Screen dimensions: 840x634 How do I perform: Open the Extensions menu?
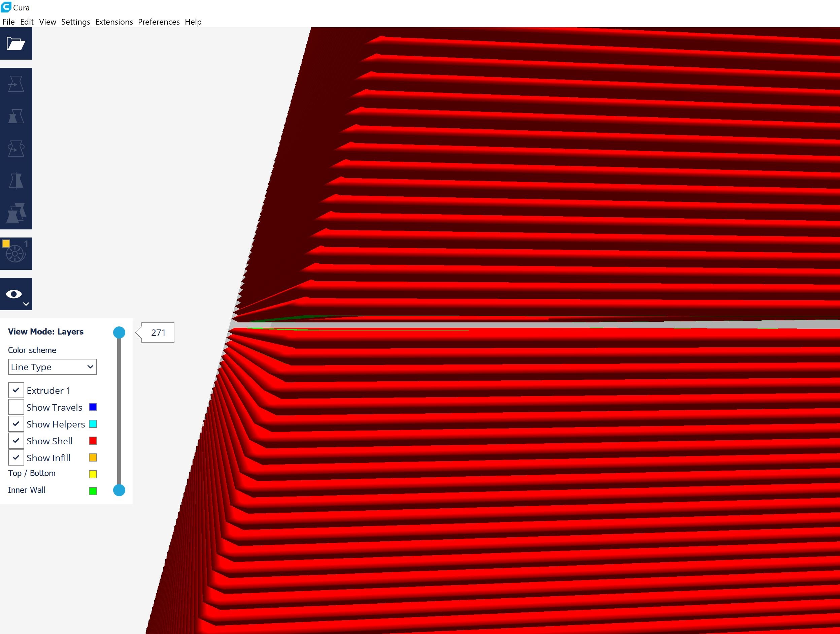tap(114, 22)
